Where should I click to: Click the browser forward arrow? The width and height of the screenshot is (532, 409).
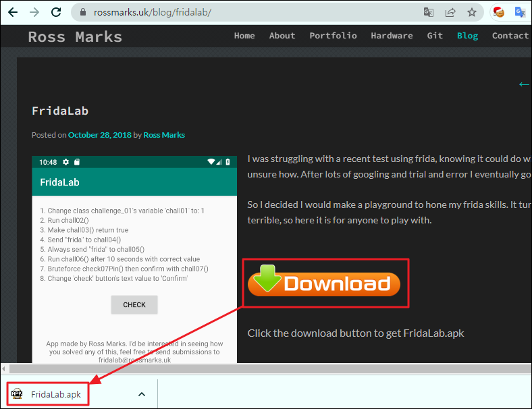34,12
